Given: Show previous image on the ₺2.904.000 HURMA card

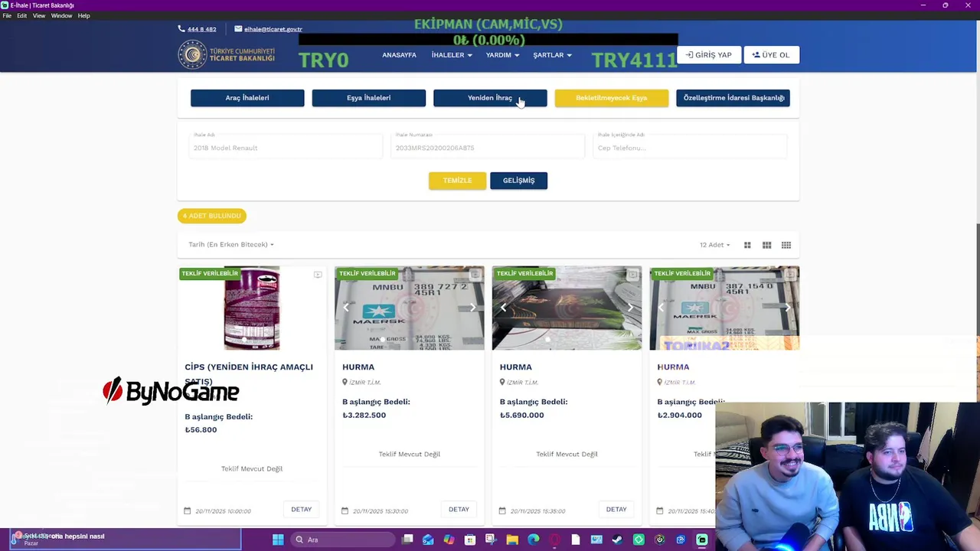Looking at the screenshot, I should point(661,308).
